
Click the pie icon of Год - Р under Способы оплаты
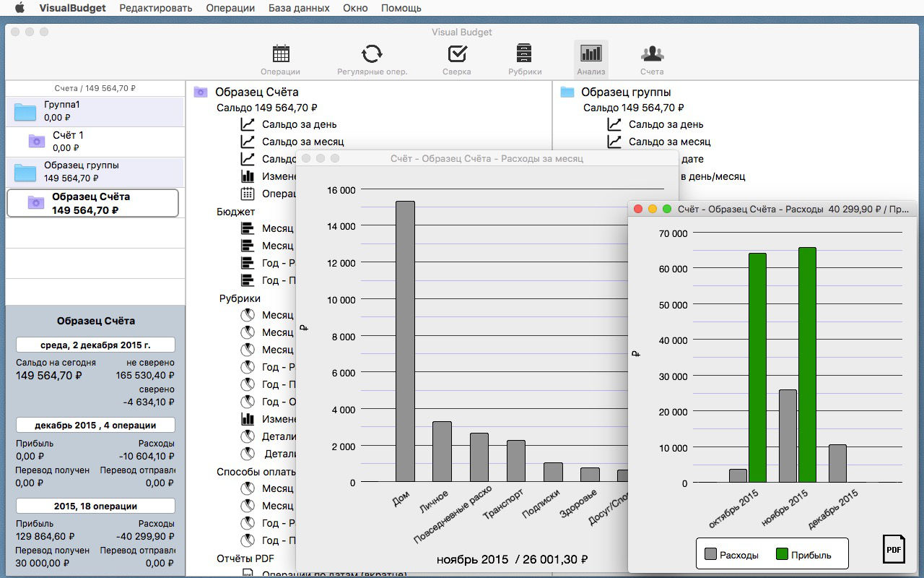tap(248, 523)
